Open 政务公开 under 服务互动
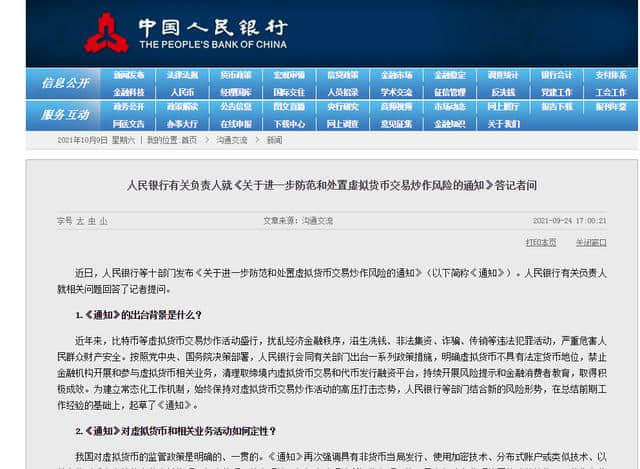 129,107
